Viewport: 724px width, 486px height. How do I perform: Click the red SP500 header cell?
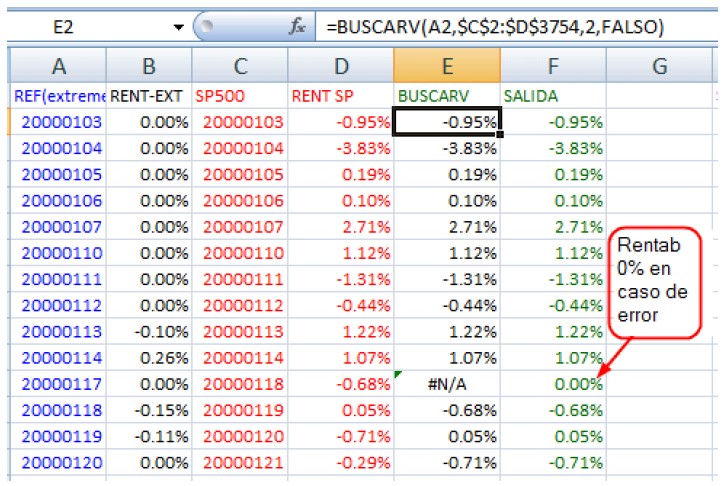[240, 96]
